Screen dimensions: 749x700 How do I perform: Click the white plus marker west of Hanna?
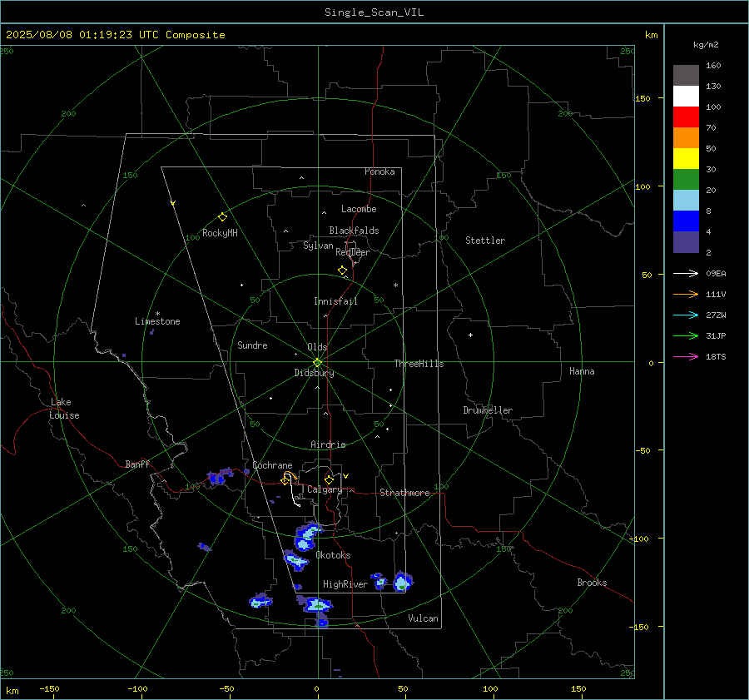tap(470, 335)
